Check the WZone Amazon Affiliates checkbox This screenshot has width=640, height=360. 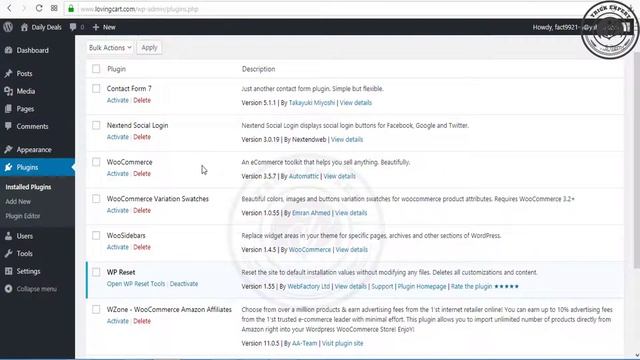pos(96,309)
